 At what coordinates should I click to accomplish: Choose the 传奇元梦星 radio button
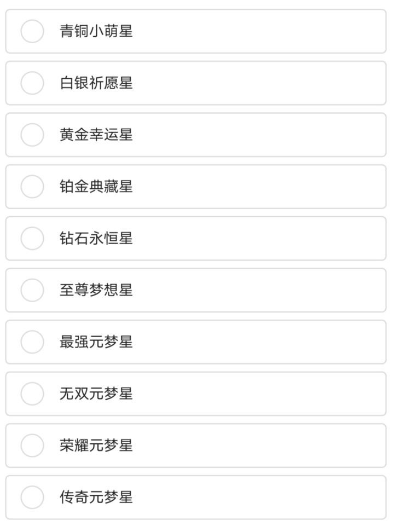32,497
